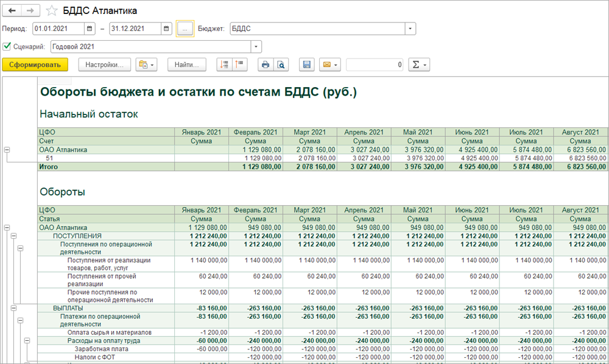Add БДДС Атлантика to favorites with star
The image size is (609, 364).
pos(52,10)
